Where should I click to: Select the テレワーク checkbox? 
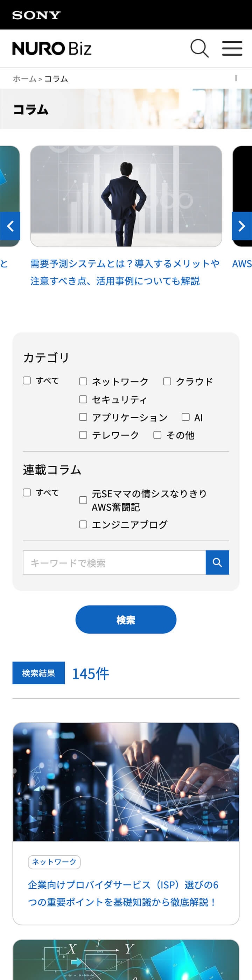click(83, 435)
